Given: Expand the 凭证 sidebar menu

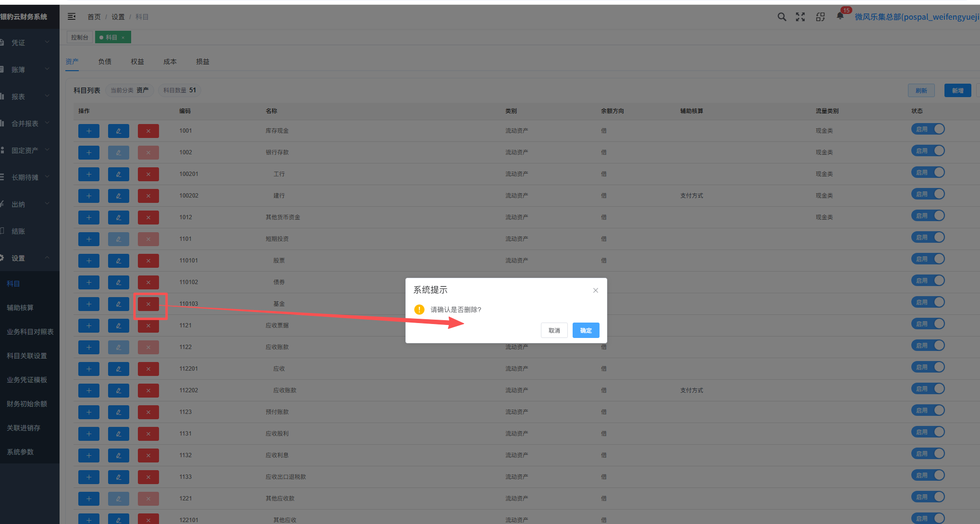Looking at the screenshot, I should point(27,43).
